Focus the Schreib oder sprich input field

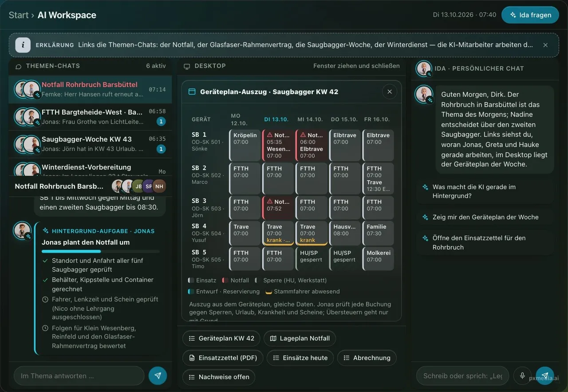(x=463, y=376)
